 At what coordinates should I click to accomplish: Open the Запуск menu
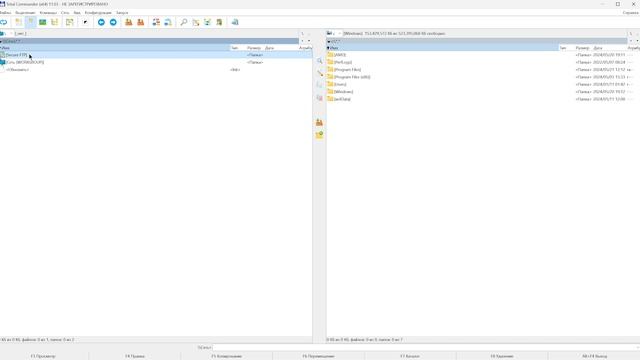click(122, 13)
